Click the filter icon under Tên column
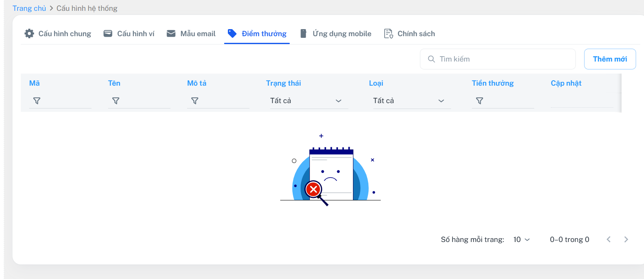Image resolution: width=644 pixels, height=279 pixels. (x=116, y=101)
